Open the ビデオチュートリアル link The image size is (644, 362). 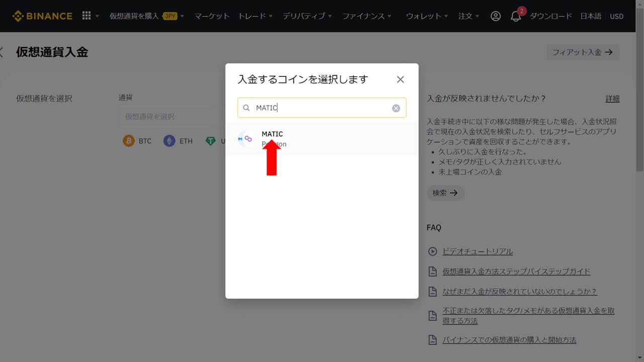coord(477,251)
